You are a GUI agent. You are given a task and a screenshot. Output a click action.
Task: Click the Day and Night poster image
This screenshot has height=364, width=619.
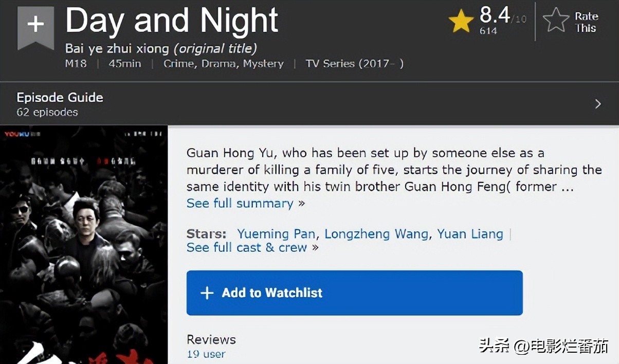pyautogui.click(x=84, y=244)
